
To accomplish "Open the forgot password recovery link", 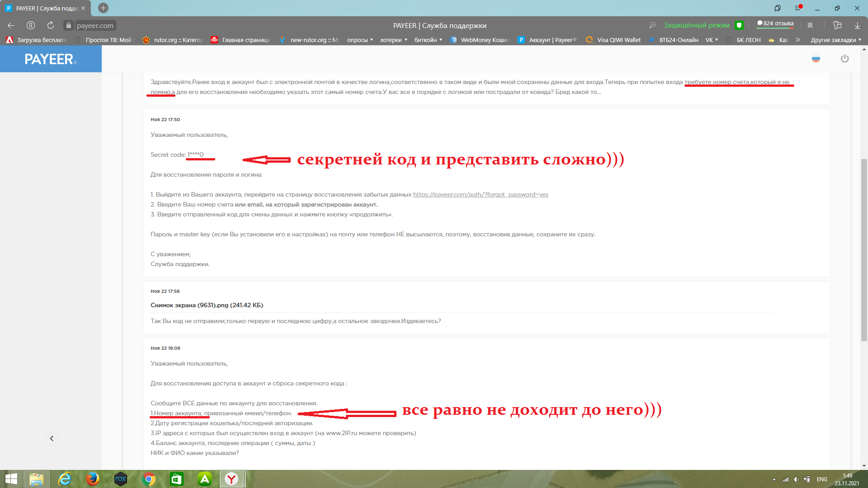I will [x=480, y=194].
